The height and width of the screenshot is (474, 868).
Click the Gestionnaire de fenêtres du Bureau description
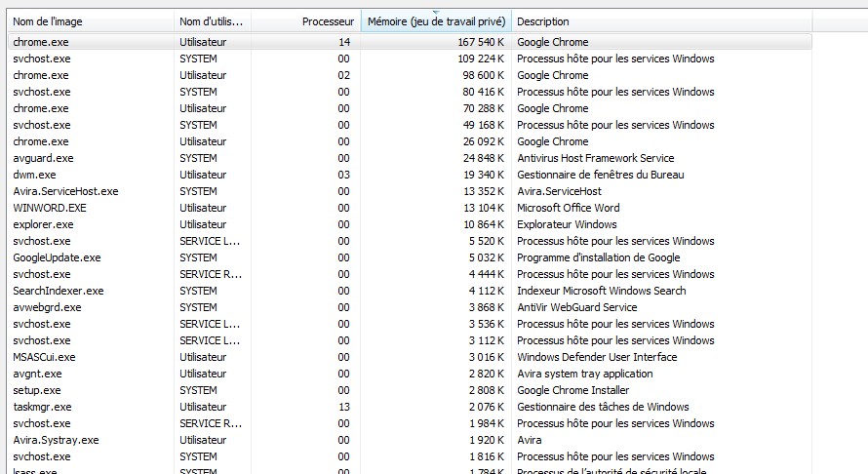(601, 175)
